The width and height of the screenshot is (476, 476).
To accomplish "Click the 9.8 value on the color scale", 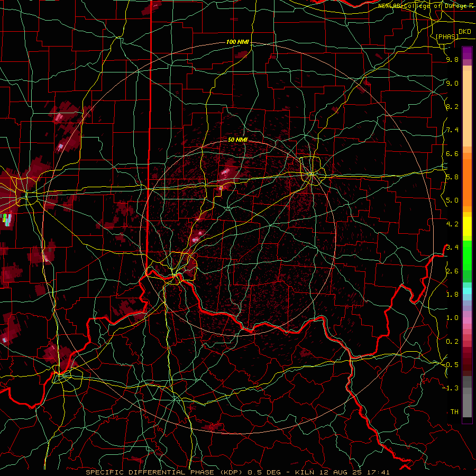I will coord(452,60).
